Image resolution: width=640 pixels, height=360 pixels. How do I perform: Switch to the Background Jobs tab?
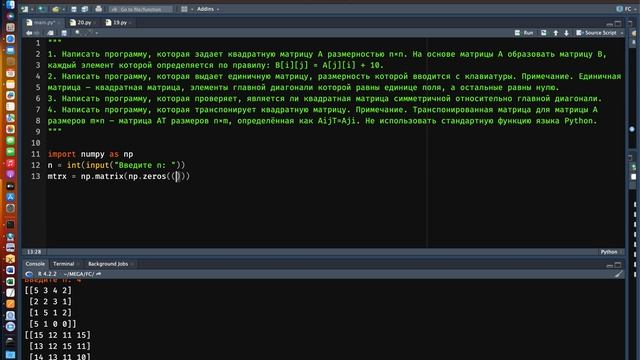tap(108, 264)
